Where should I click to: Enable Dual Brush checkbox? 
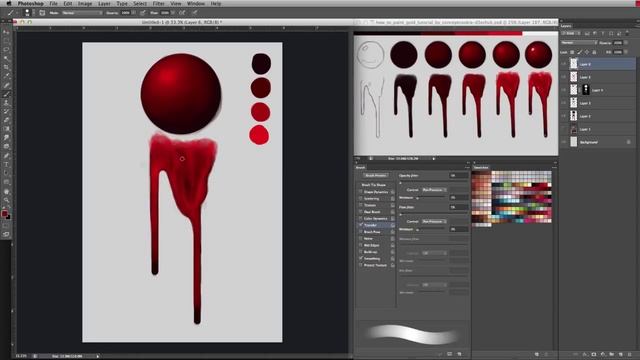pos(360,212)
